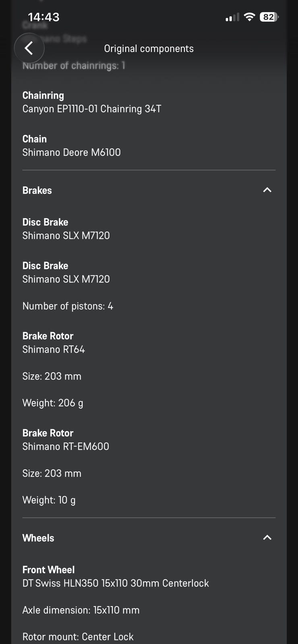
Task: Select the Brake Rotor Shimano RT64 entry
Action: point(54,343)
